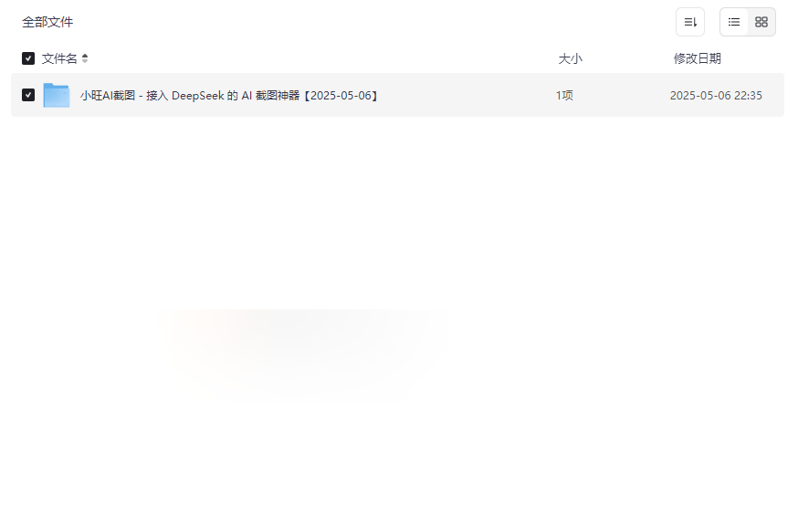Click the downward sort triangle beside 文件名
Image resolution: width=798 pixels, height=532 pixels.
pos(85,61)
